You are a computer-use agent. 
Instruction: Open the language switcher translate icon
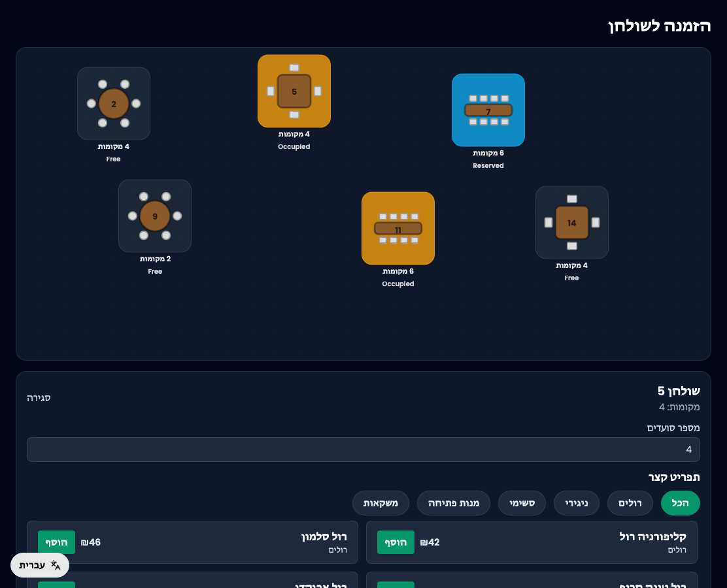(x=56, y=565)
